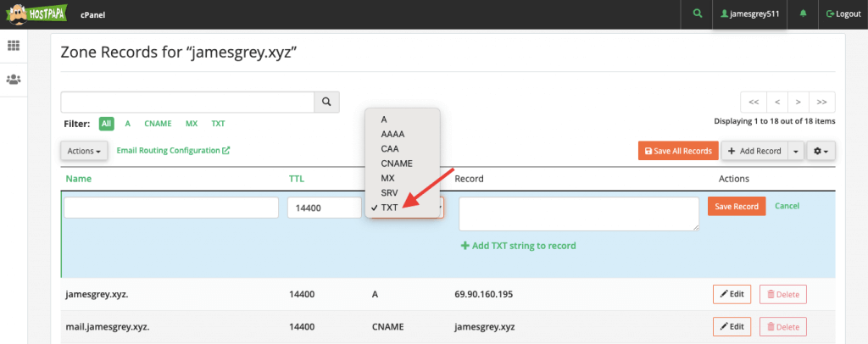Click the magnifier button beside search box

click(x=326, y=102)
